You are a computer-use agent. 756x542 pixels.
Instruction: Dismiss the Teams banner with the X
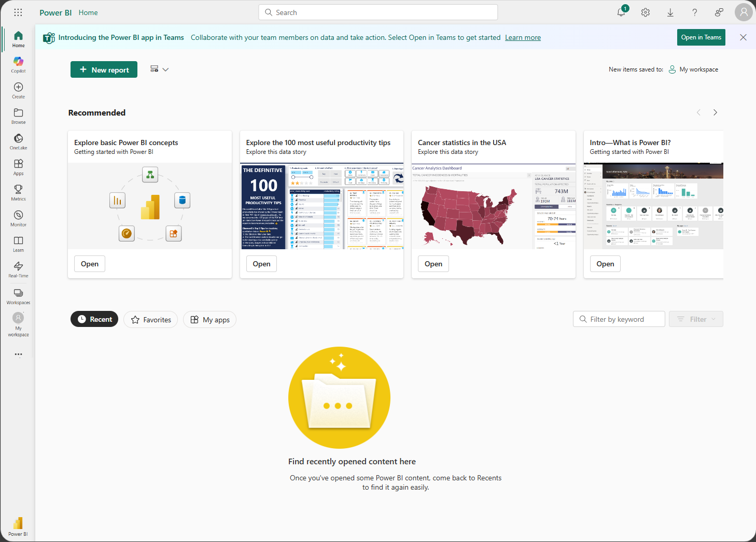pyautogui.click(x=743, y=37)
